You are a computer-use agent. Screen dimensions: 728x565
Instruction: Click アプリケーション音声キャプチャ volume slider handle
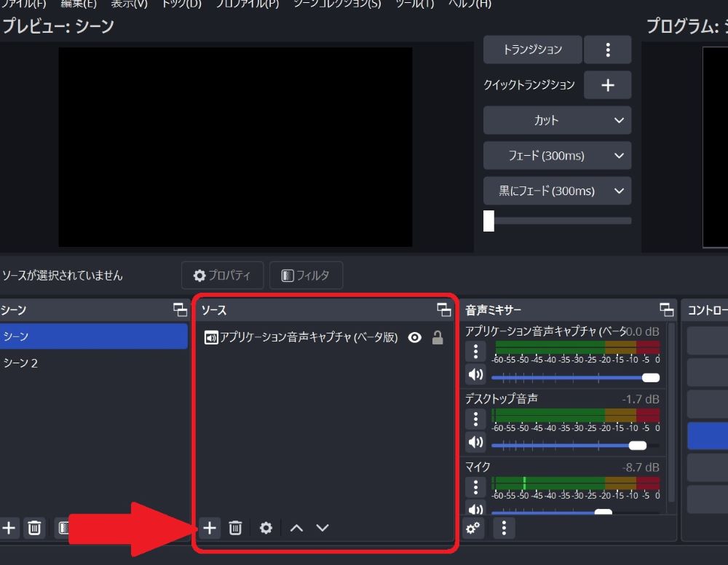pyautogui.click(x=650, y=377)
